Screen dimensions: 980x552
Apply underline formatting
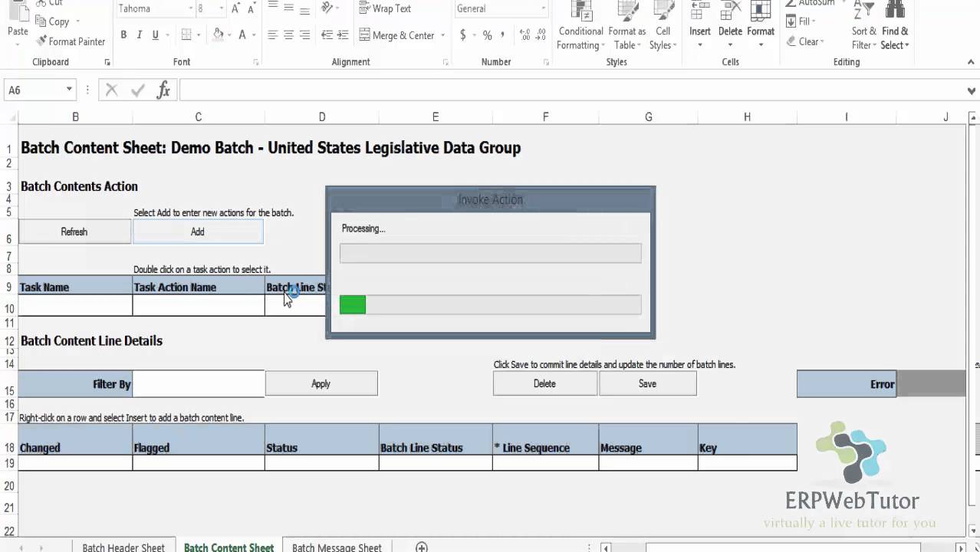156,35
